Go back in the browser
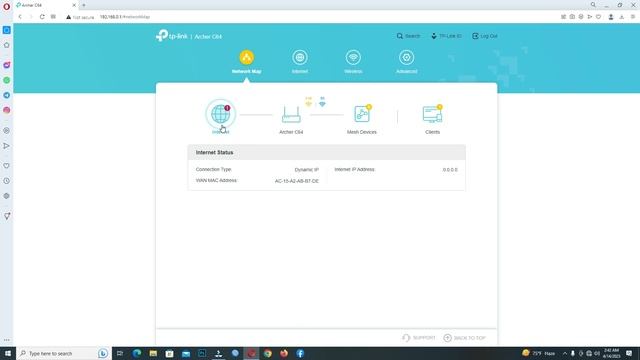Viewport: 640px width, 360px height. [x=20, y=17]
